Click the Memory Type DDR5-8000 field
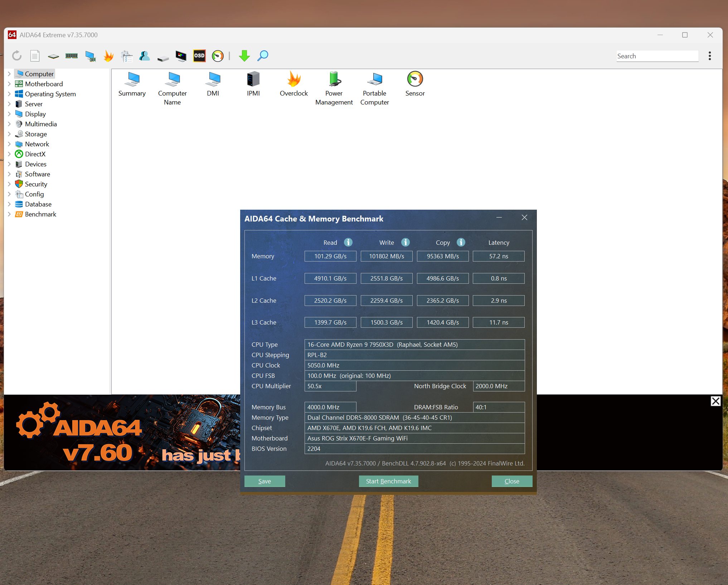This screenshot has height=585, width=728. [414, 418]
